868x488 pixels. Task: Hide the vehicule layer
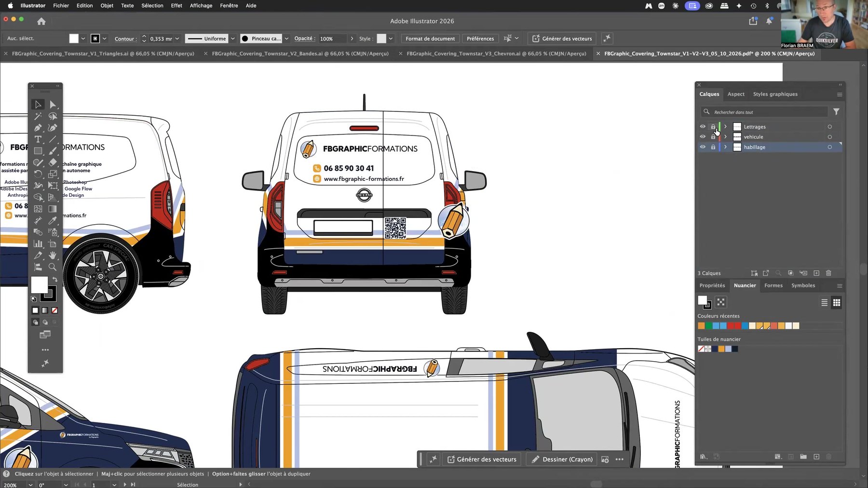(x=703, y=137)
